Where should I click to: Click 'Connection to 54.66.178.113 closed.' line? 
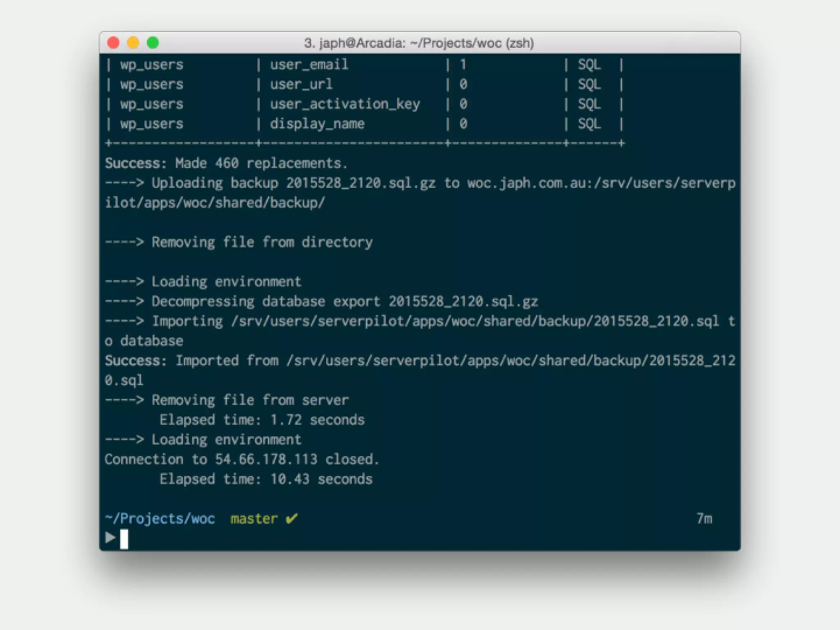coord(242,459)
